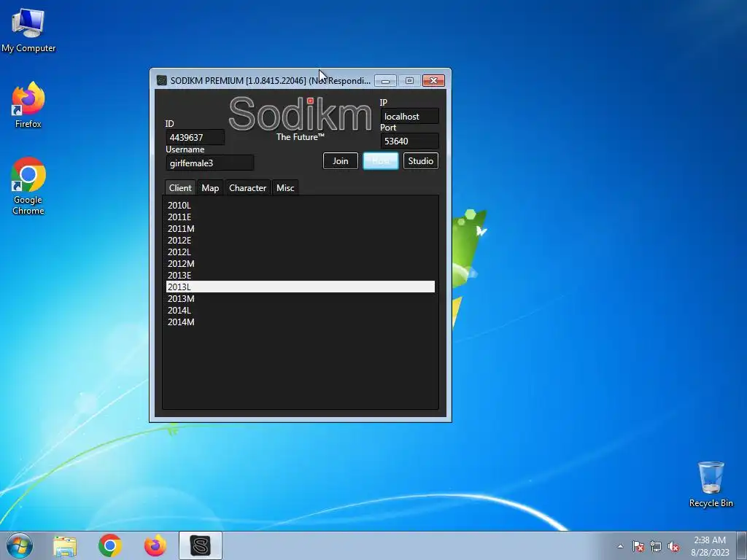Show hidden system tray icons

(x=620, y=546)
